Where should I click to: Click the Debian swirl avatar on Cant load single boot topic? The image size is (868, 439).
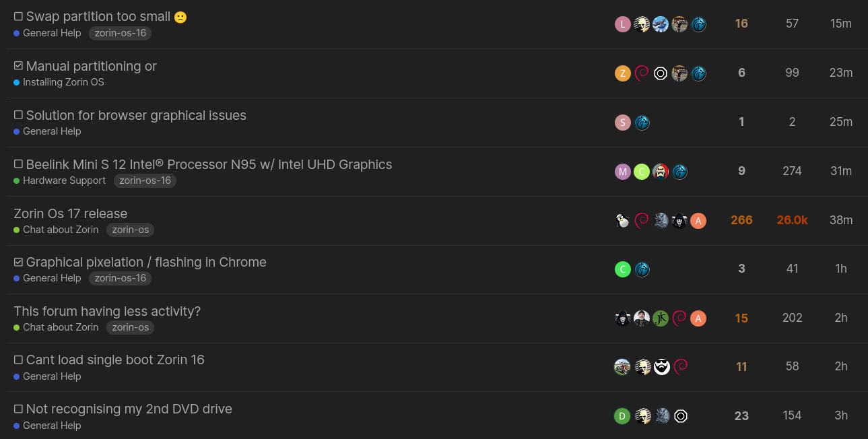[x=680, y=367]
